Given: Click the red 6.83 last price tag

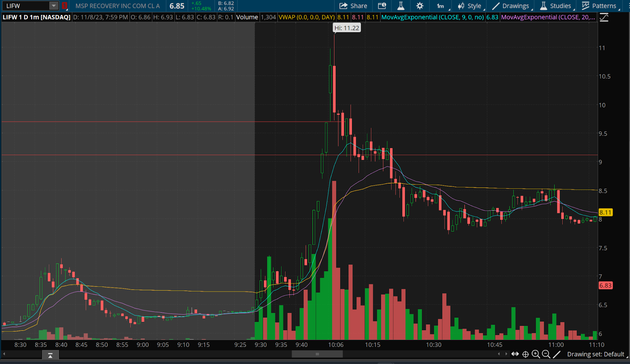Looking at the screenshot, I should pyautogui.click(x=605, y=286).
